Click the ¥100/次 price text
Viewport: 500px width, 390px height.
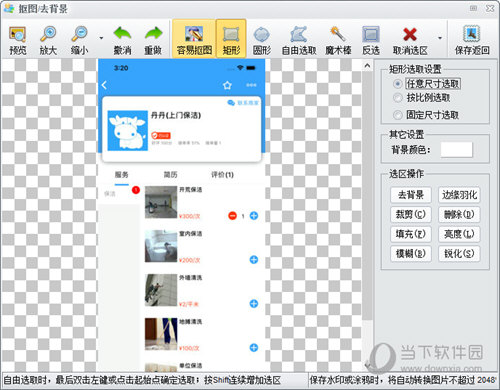(189, 348)
